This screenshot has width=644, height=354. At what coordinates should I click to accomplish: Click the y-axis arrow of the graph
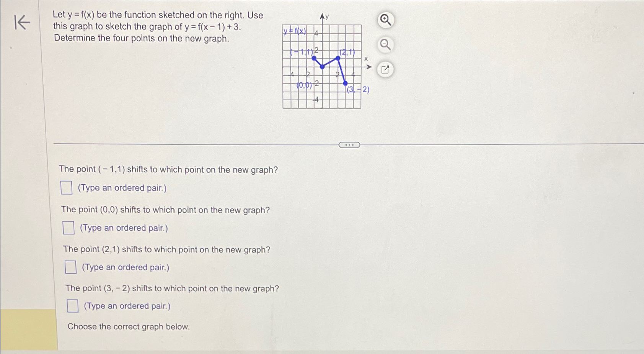tap(323, 16)
